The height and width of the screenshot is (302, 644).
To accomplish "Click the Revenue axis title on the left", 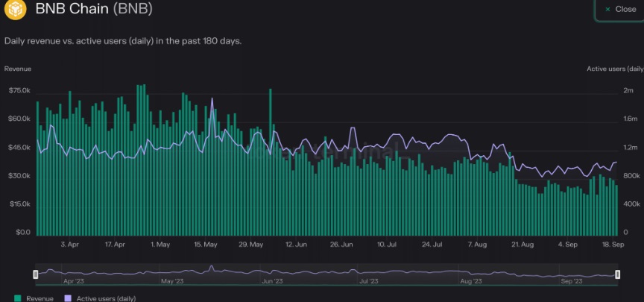I will (18, 69).
